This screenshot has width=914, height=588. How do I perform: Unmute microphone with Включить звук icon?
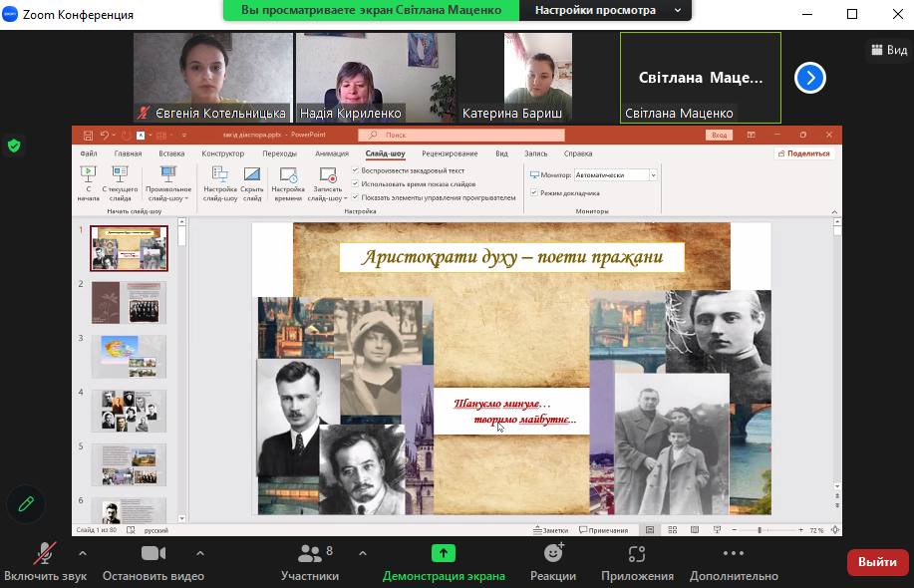(x=45, y=554)
